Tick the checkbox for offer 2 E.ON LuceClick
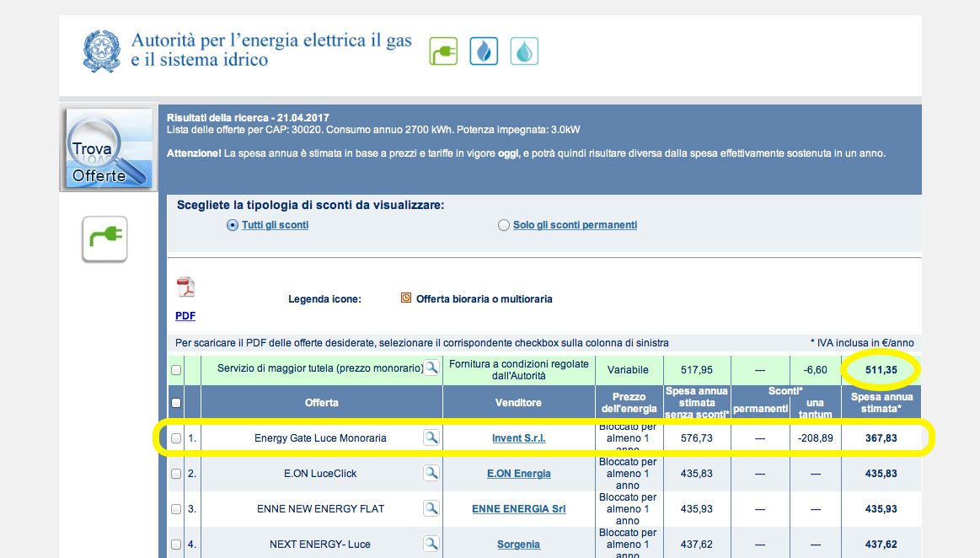 coord(176,474)
